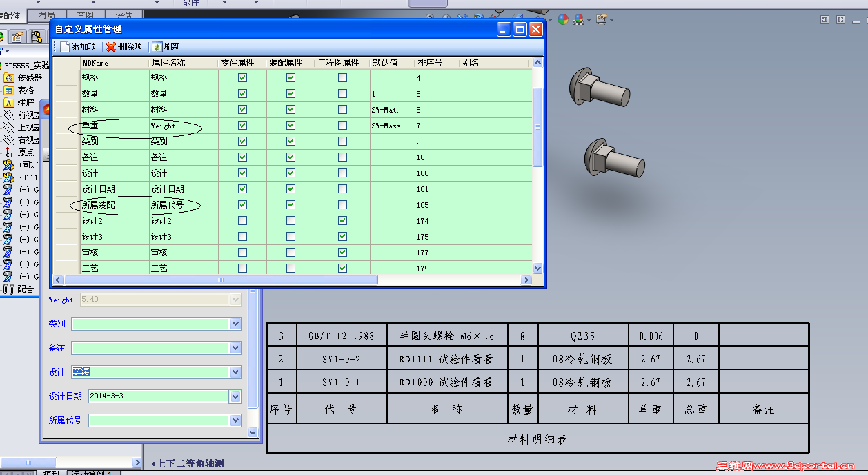Click expand-right panel icon at top right
This screenshot has width=868, height=475.
point(840,20)
